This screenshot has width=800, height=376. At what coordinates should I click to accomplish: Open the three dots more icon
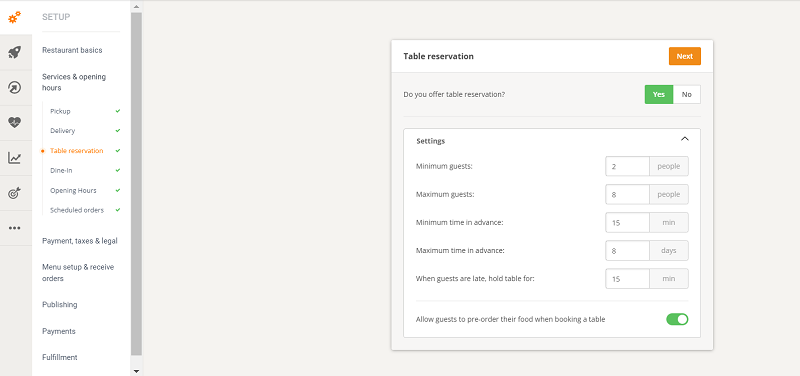[x=15, y=228]
